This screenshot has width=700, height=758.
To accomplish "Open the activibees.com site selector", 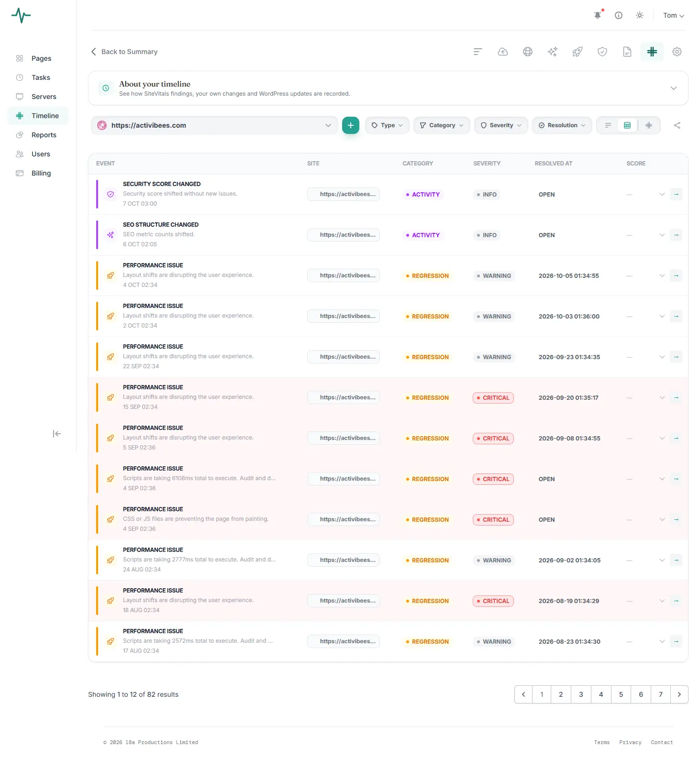I will tap(214, 125).
